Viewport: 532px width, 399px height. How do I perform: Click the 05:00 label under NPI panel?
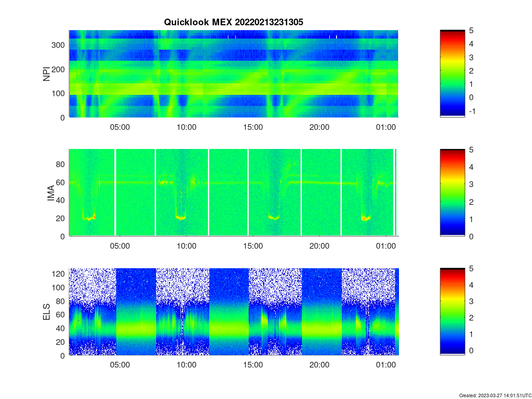tap(120, 127)
